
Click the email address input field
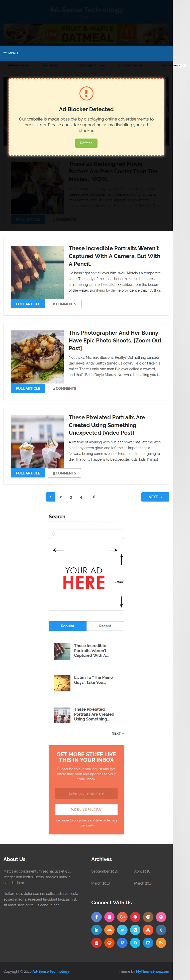pos(86,793)
